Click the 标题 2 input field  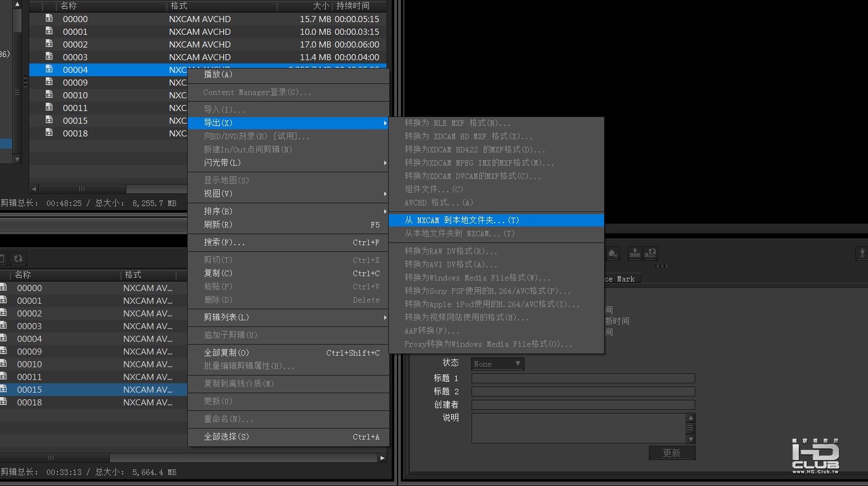[583, 392]
